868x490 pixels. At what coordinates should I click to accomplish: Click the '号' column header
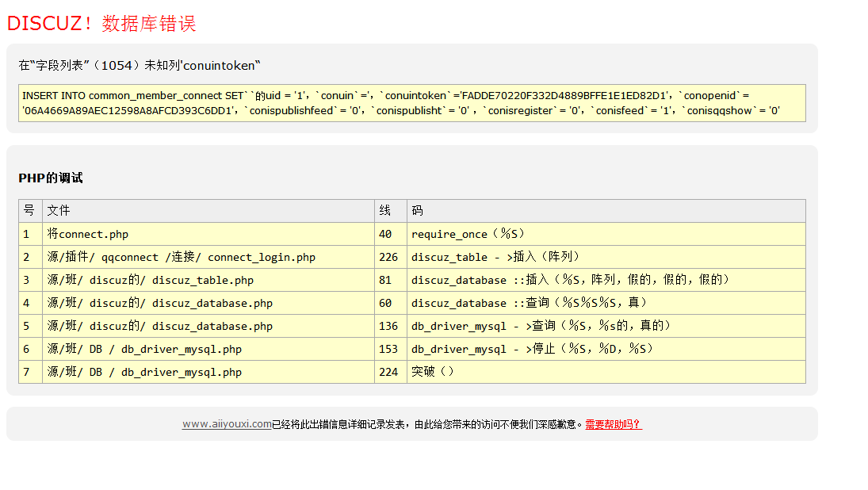click(29, 211)
